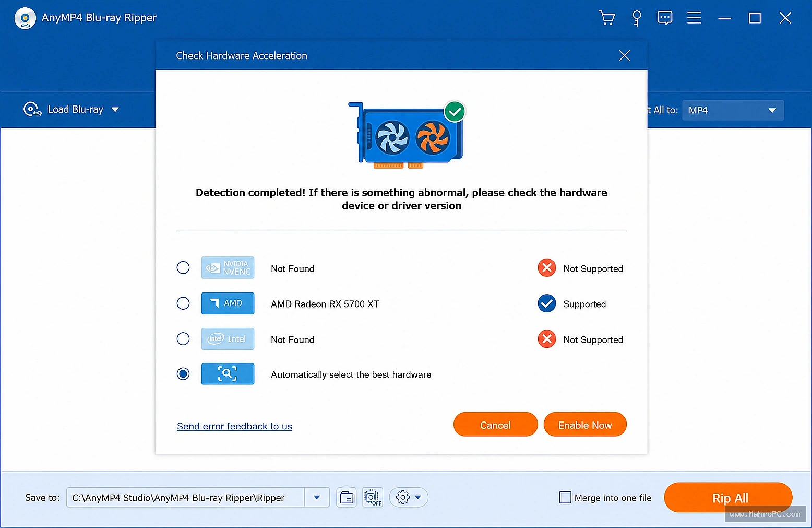The width and height of the screenshot is (812, 528).
Task: Click the NVIDIA NVENC badge icon
Action: [x=228, y=267]
